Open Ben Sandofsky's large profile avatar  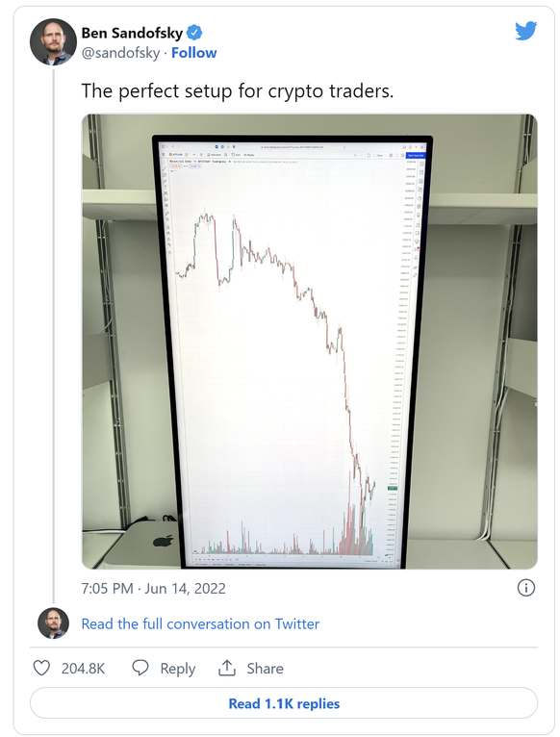click(x=53, y=41)
